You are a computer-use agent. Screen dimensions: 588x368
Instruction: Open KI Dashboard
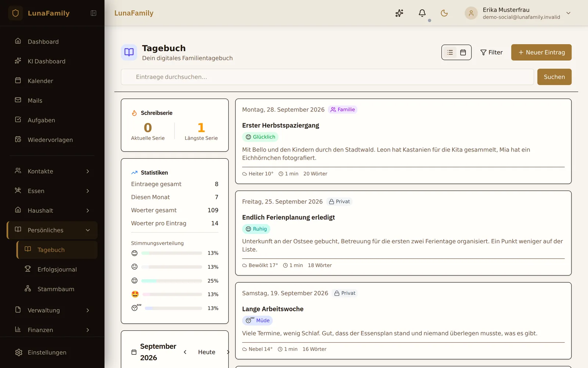point(52,61)
